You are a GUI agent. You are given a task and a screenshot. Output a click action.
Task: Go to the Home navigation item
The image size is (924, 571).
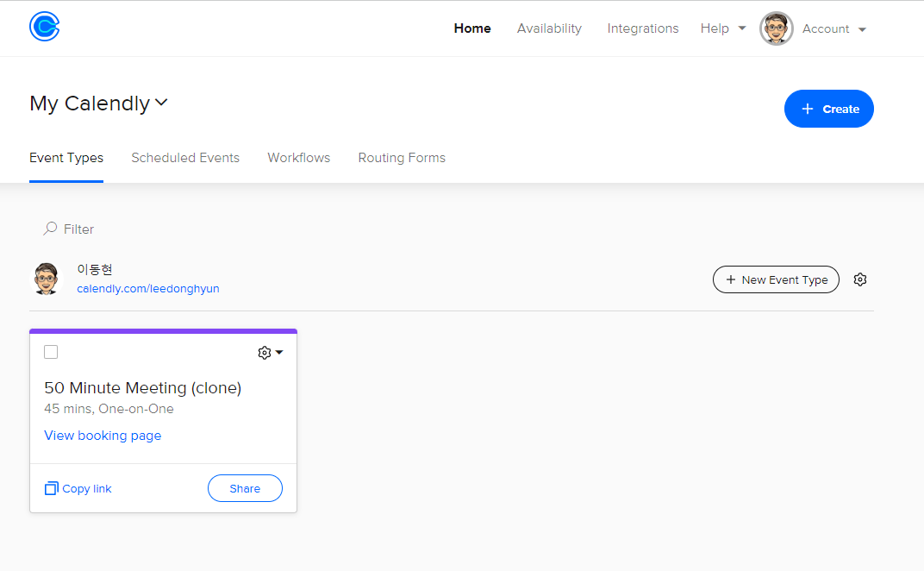472,28
